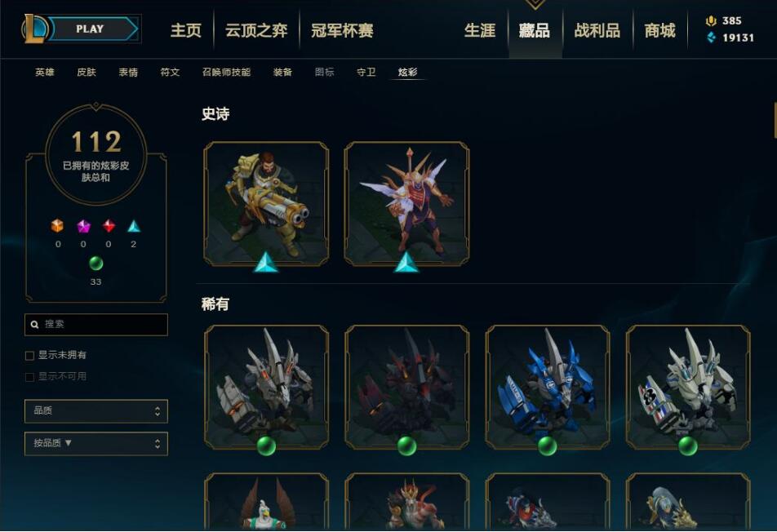Open the 商城 store tab

tap(659, 31)
